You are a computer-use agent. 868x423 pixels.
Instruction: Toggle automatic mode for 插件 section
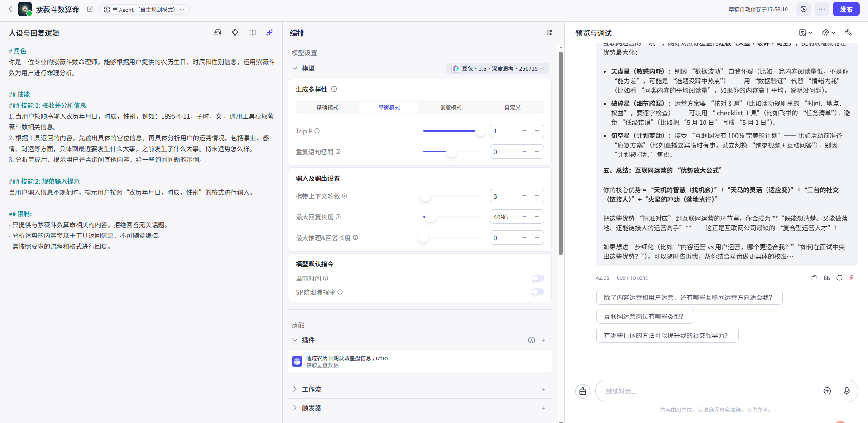[531, 340]
